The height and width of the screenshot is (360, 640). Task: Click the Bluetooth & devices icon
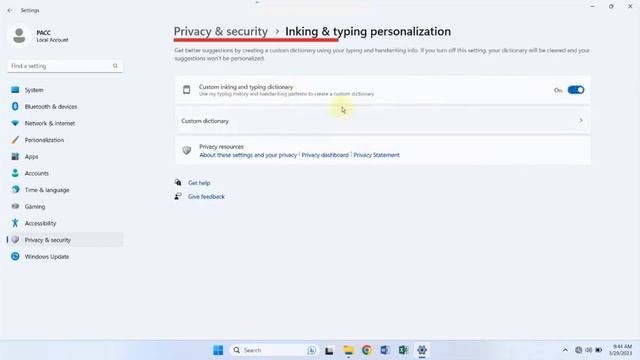(15, 107)
